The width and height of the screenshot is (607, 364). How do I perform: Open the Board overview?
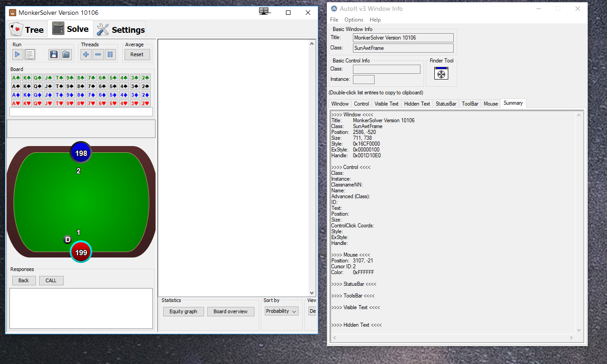pos(231,311)
